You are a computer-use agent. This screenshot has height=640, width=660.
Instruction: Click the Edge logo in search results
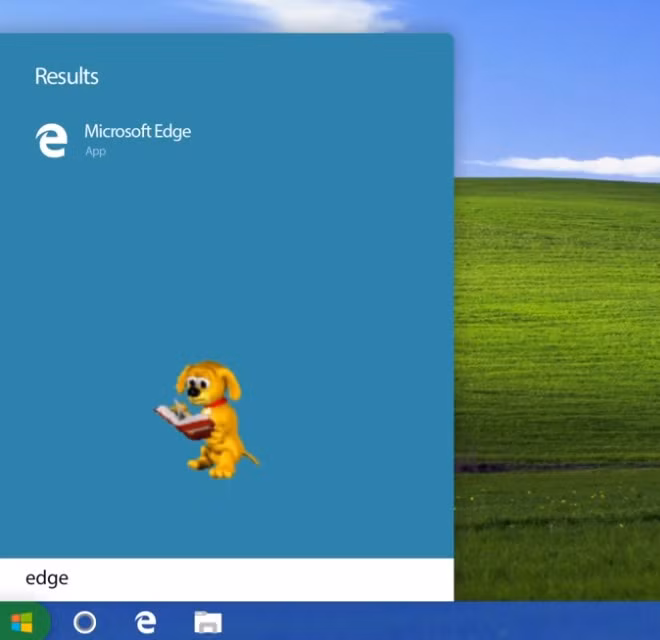pos(51,140)
